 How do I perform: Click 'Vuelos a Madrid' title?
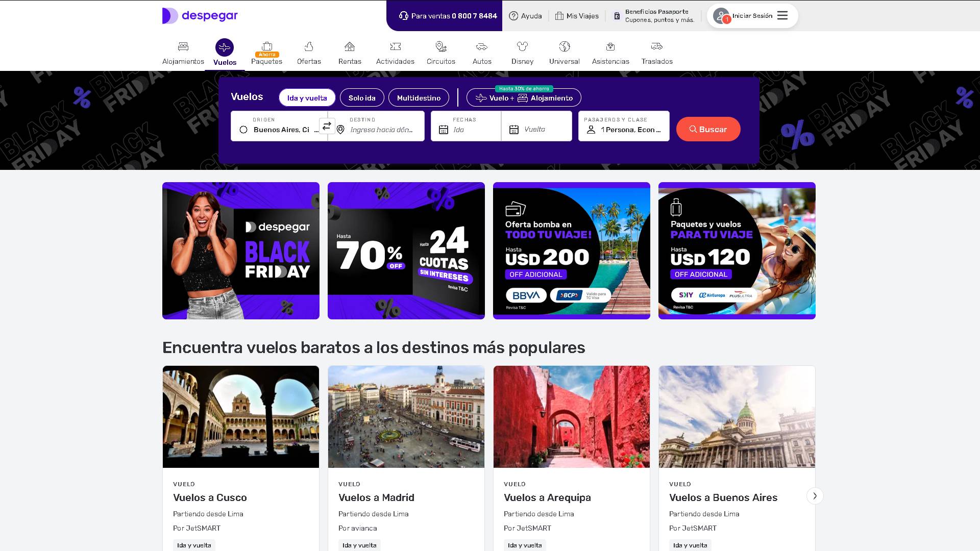pos(376,497)
